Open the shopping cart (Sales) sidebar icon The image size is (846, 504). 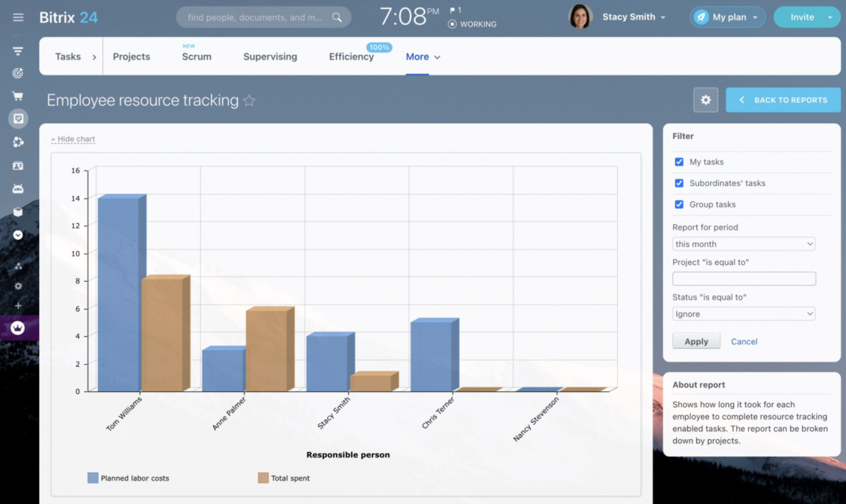[18, 96]
